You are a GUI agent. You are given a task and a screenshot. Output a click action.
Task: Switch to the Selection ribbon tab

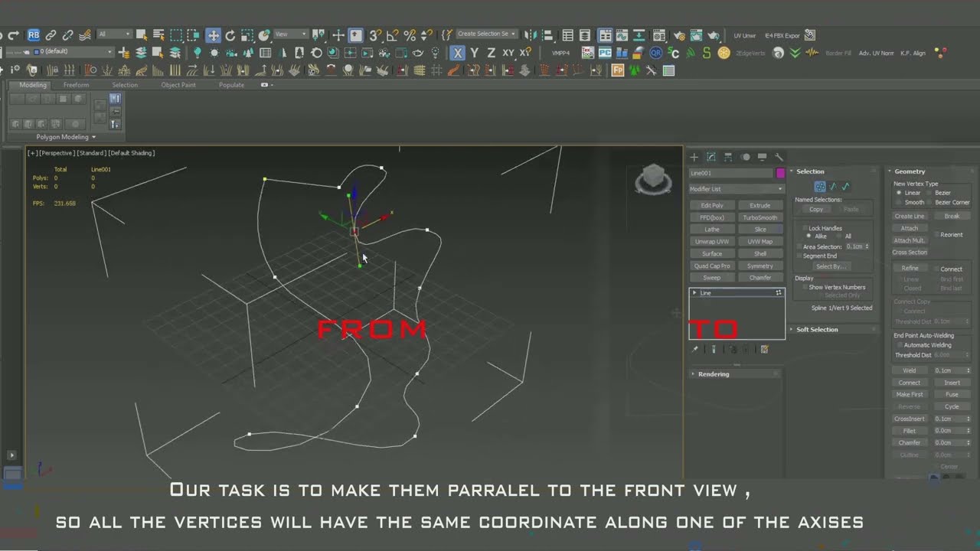tap(125, 85)
